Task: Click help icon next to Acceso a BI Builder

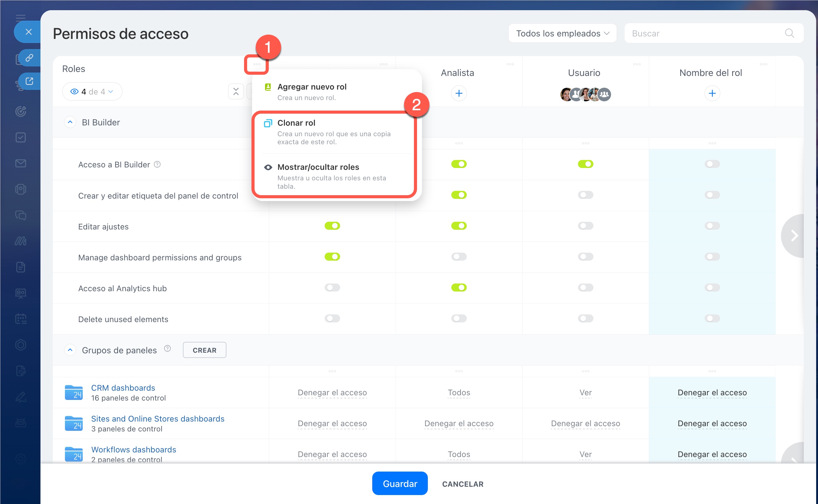Action: pos(157,164)
